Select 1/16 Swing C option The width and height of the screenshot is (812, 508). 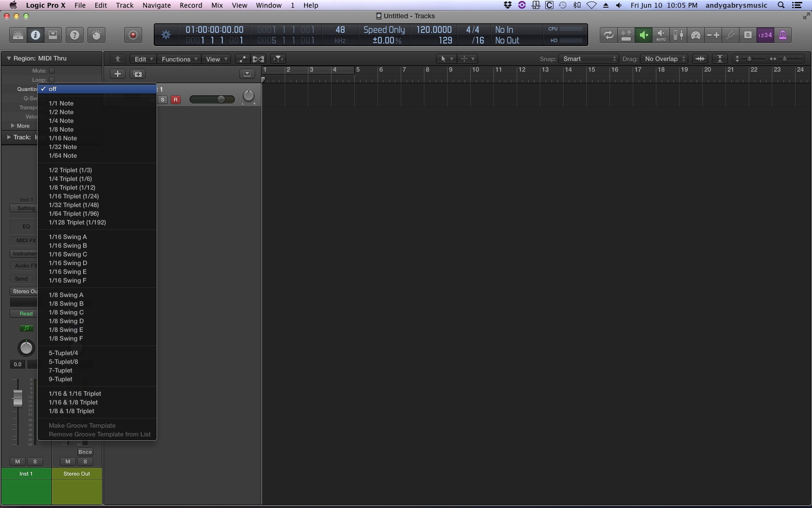[x=97, y=254]
